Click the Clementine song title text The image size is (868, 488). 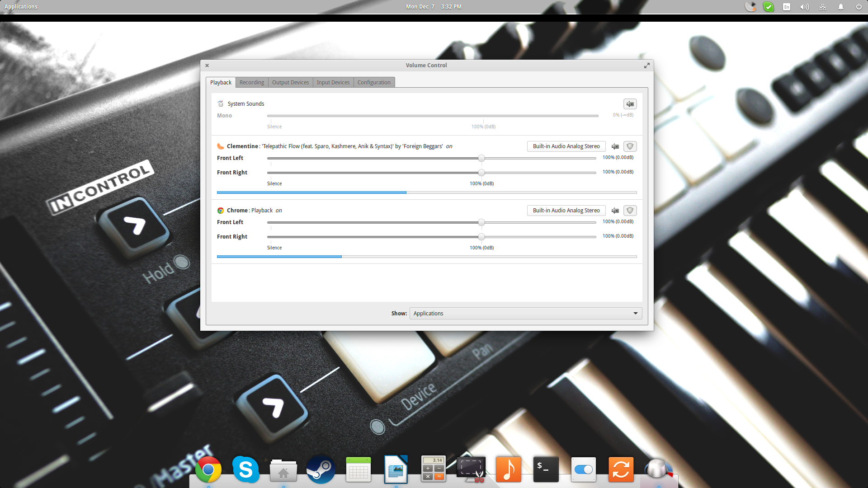pos(353,146)
